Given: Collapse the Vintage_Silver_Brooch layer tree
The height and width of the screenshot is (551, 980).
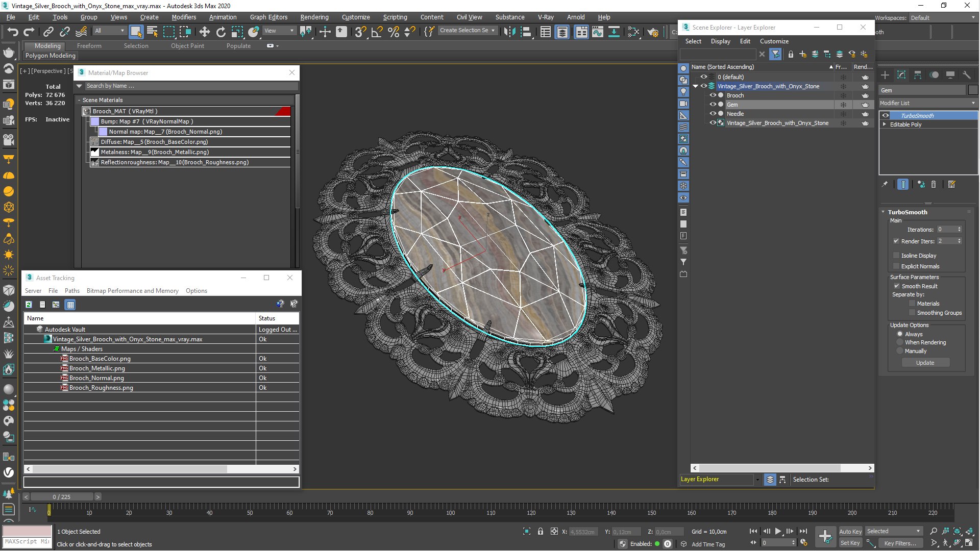Looking at the screenshot, I should coord(695,86).
